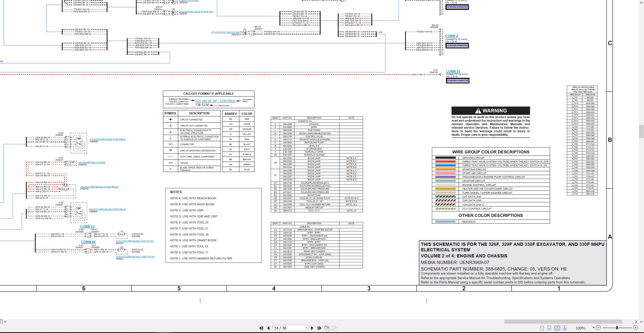This screenshot has width=644, height=333.
Task: Enable continuous scrolling page view
Action: 549,328
